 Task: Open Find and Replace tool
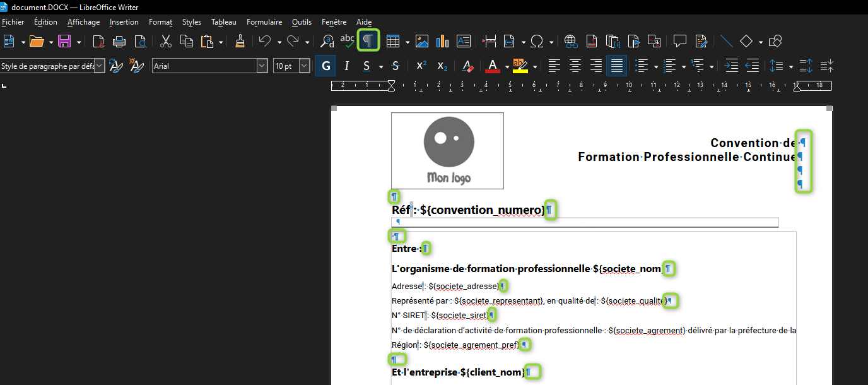tap(327, 42)
